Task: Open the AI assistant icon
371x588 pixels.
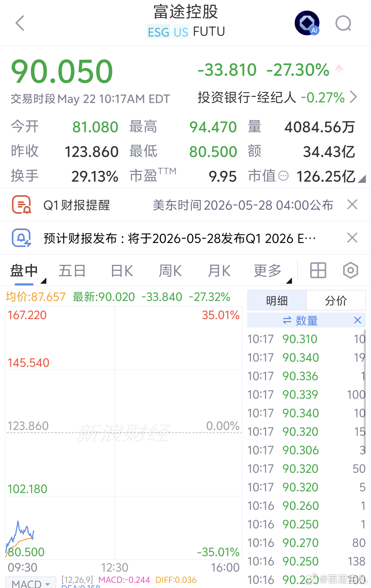Action: pyautogui.click(x=307, y=23)
